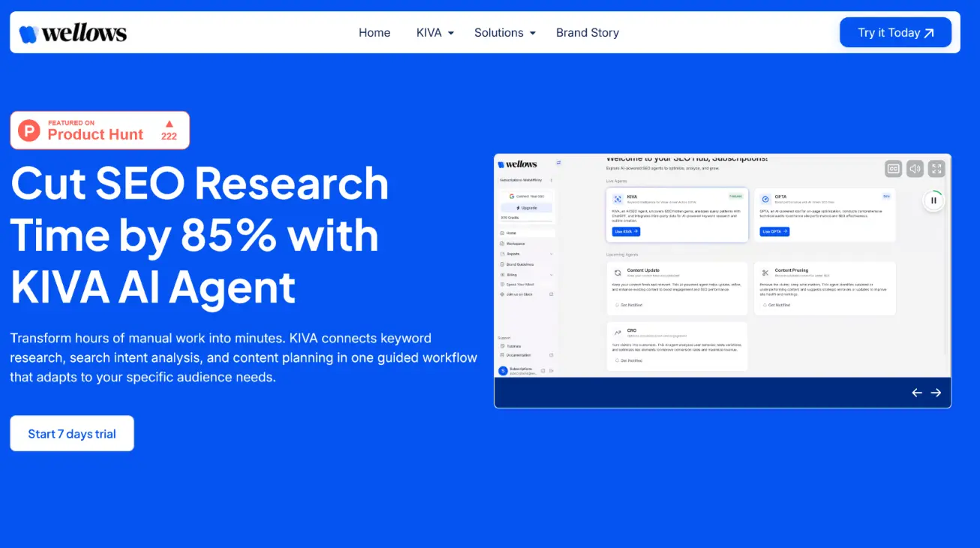980x548 pixels.
Task: Click the Content Pruning scissors icon
Action: (x=765, y=273)
